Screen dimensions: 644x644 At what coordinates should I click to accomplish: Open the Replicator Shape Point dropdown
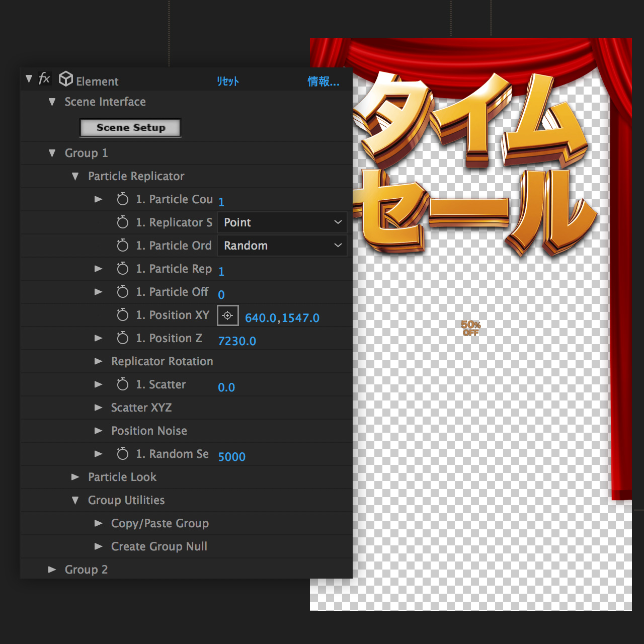(x=282, y=222)
